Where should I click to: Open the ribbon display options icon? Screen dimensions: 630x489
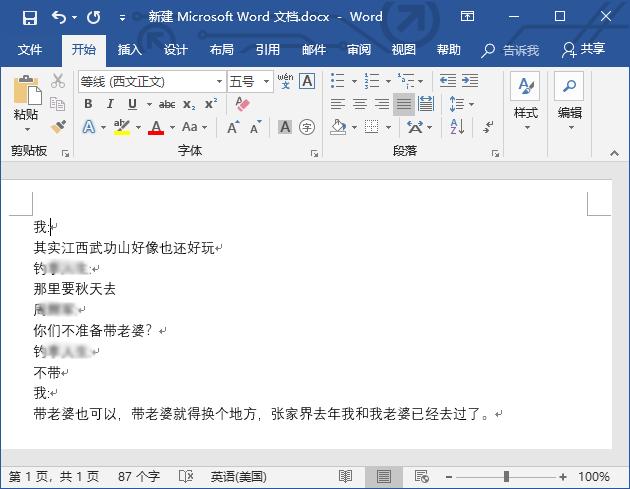[467, 16]
